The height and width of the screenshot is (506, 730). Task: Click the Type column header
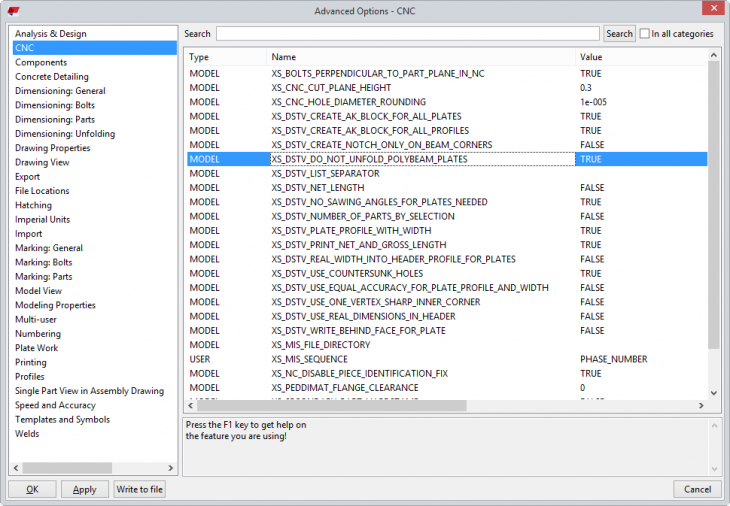click(x=226, y=57)
